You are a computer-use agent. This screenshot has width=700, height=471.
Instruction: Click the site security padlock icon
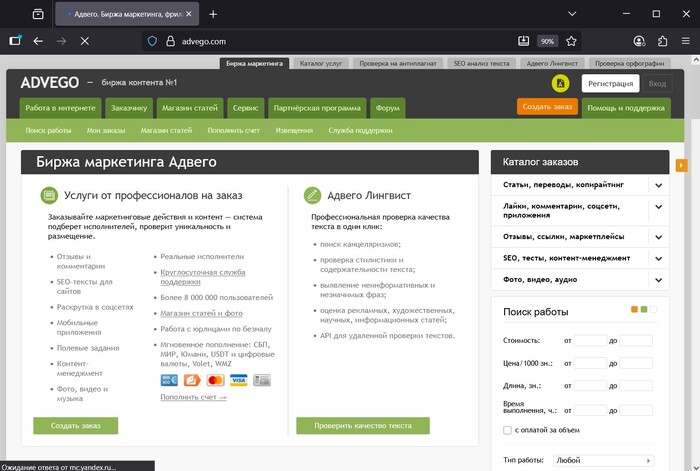(x=170, y=41)
